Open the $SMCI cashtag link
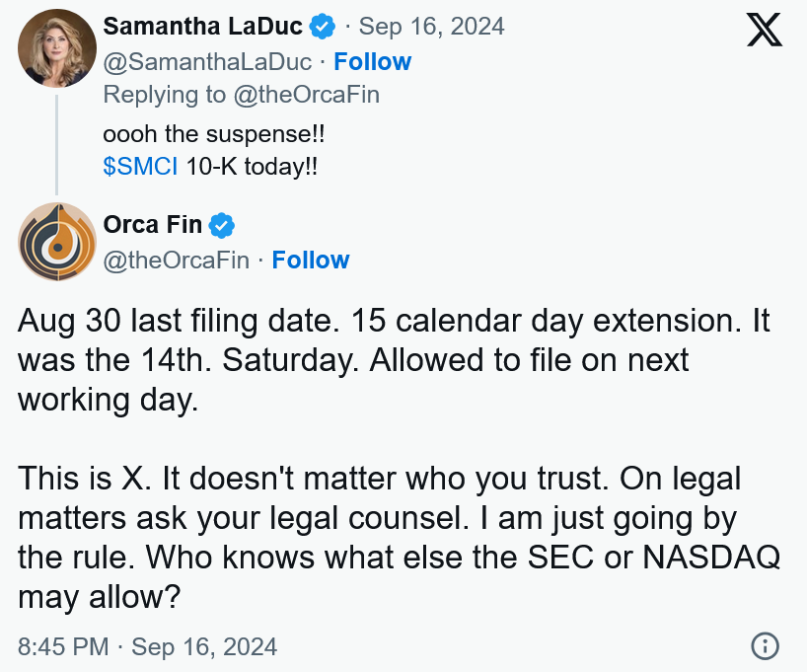 (140, 167)
